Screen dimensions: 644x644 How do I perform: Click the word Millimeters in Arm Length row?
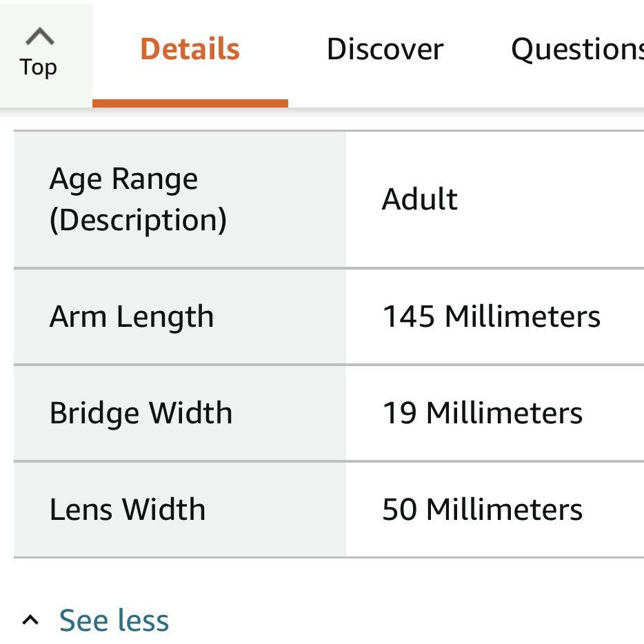523,316
